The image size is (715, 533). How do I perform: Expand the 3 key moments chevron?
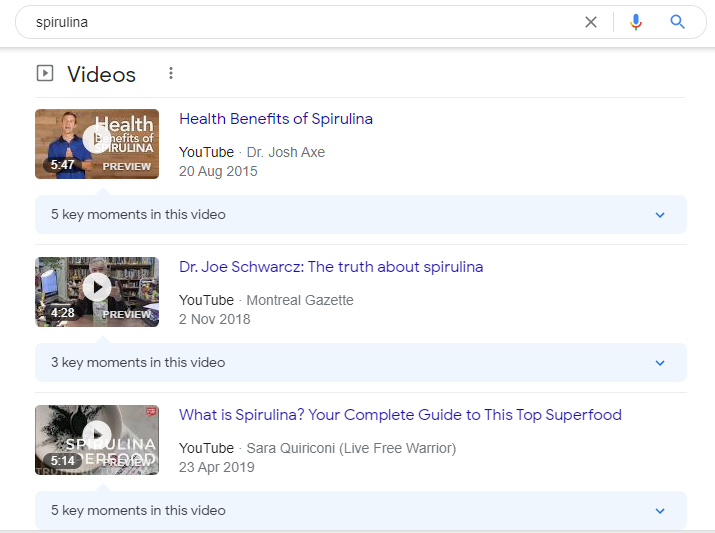660,363
